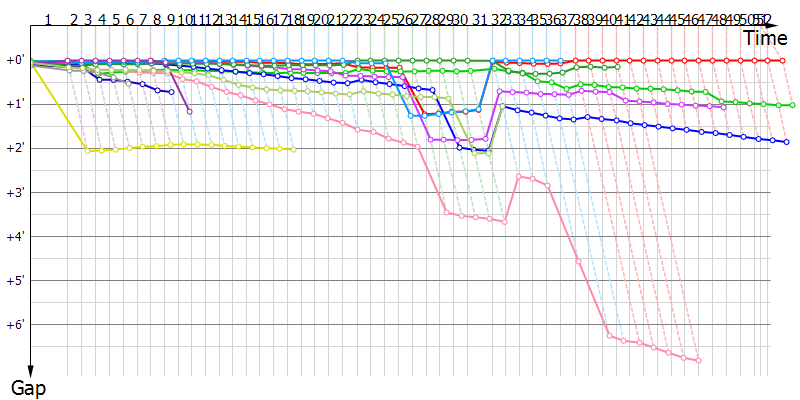The height and width of the screenshot is (400, 800).
Task: Click the dark blue line's rightmost point
Action: pos(787,142)
